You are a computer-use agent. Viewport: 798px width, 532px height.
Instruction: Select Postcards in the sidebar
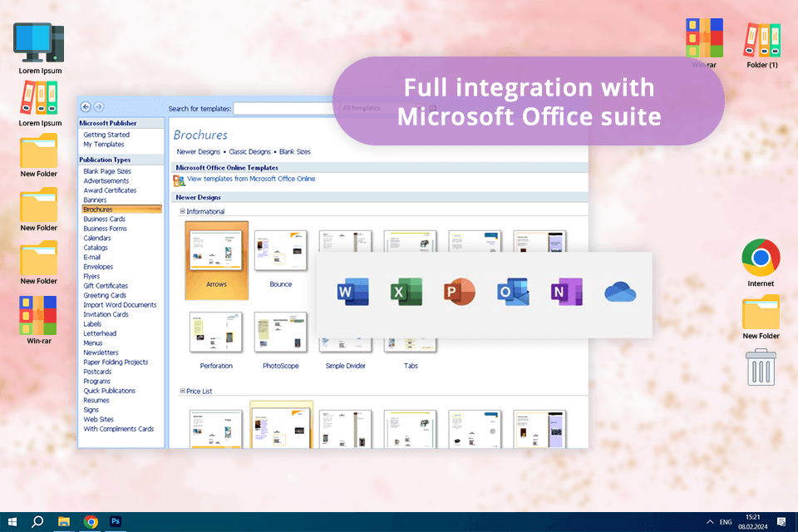pos(97,372)
